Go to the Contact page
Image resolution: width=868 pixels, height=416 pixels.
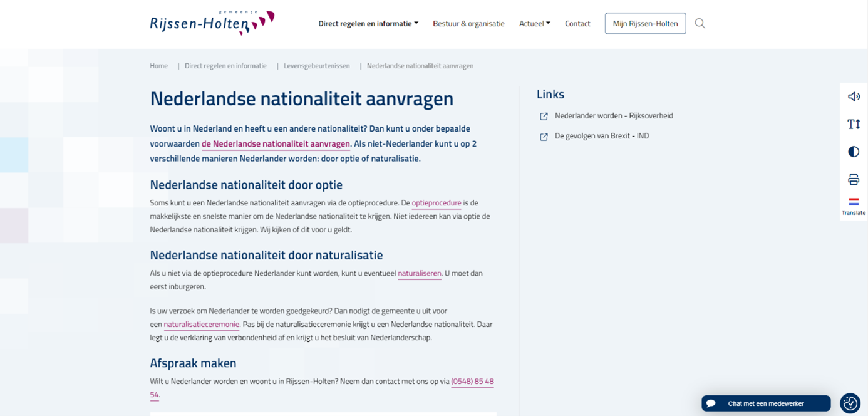tap(577, 24)
